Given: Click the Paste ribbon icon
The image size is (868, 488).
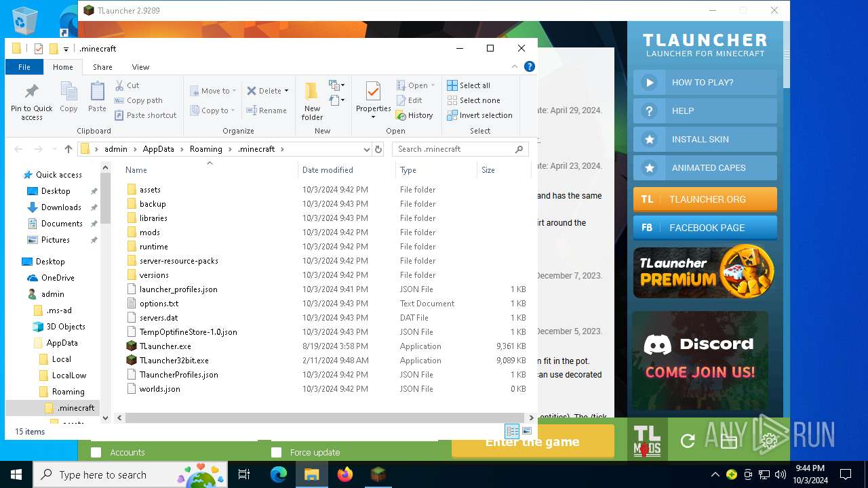Looking at the screenshot, I should pyautogui.click(x=97, y=92).
